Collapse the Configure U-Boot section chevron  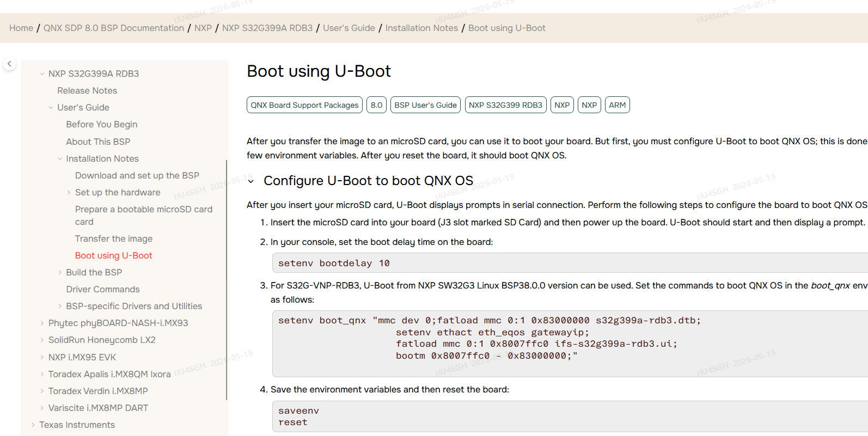251,181
